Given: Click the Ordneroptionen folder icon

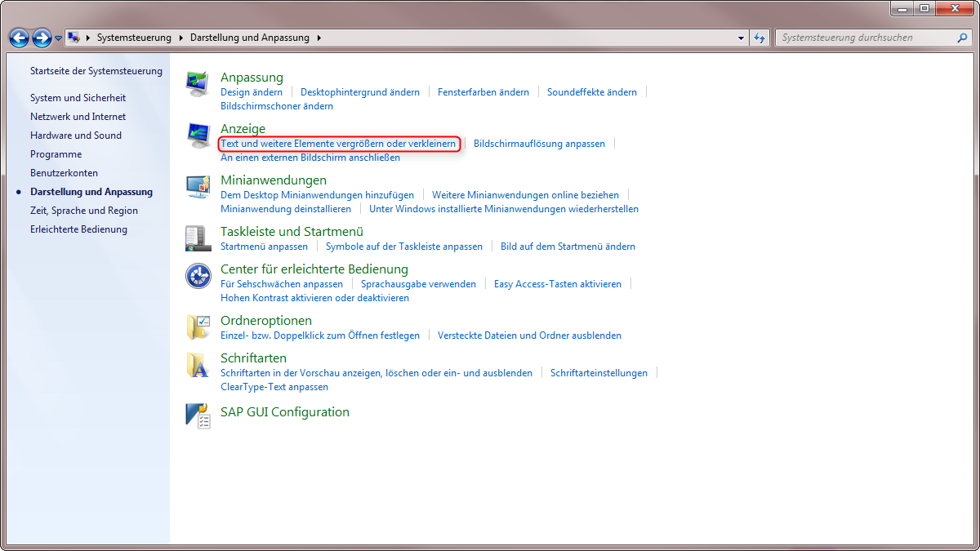Looking at the screenshot, I should tap(198, 327).
